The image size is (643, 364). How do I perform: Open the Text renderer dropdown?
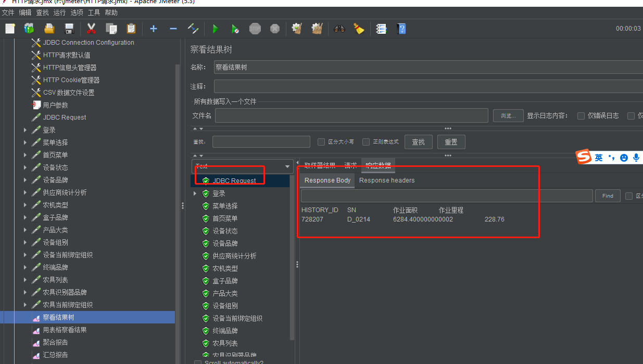(x=243, y=166)
